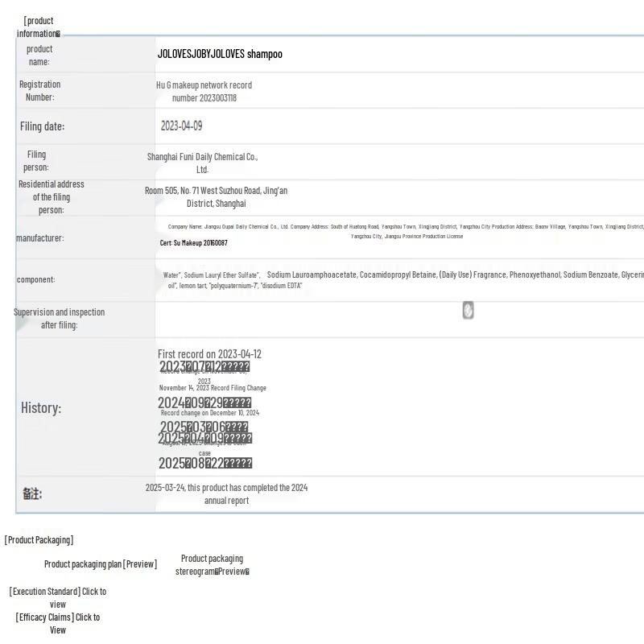
Task: Click the product name: label
Action: point(39,55)
